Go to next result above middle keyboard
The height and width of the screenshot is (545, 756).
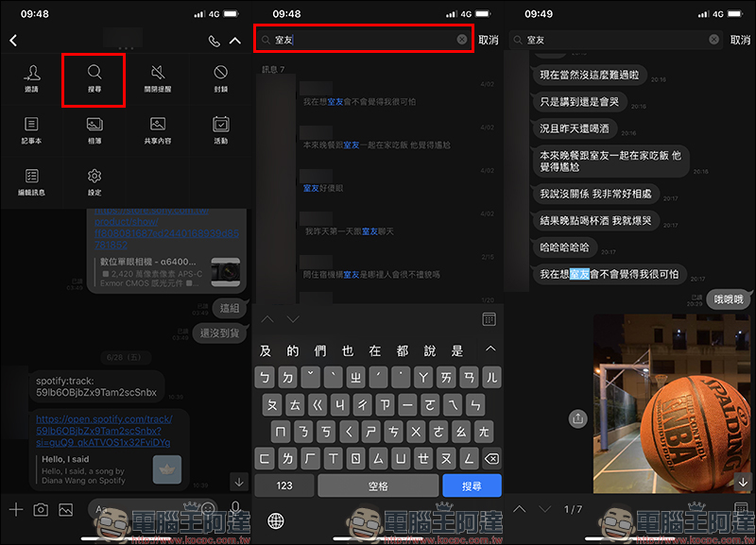(293, 319)
